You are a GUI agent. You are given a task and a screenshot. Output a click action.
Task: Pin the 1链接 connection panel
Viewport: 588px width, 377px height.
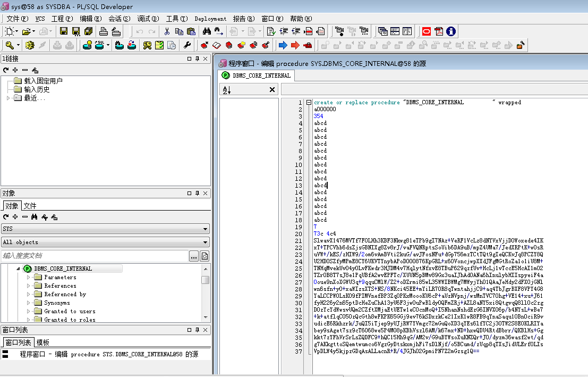click(x=197, y=59)
